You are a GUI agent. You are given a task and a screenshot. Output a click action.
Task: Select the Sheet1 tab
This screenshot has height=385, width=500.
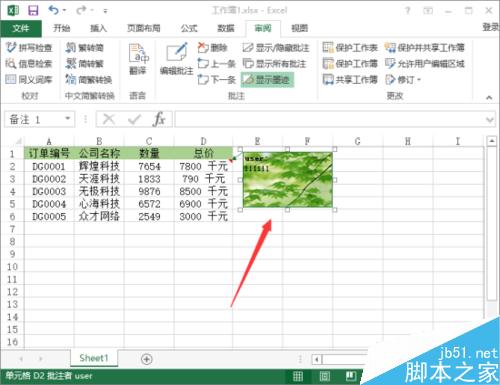pyautogui.click(x=94, y=358)
